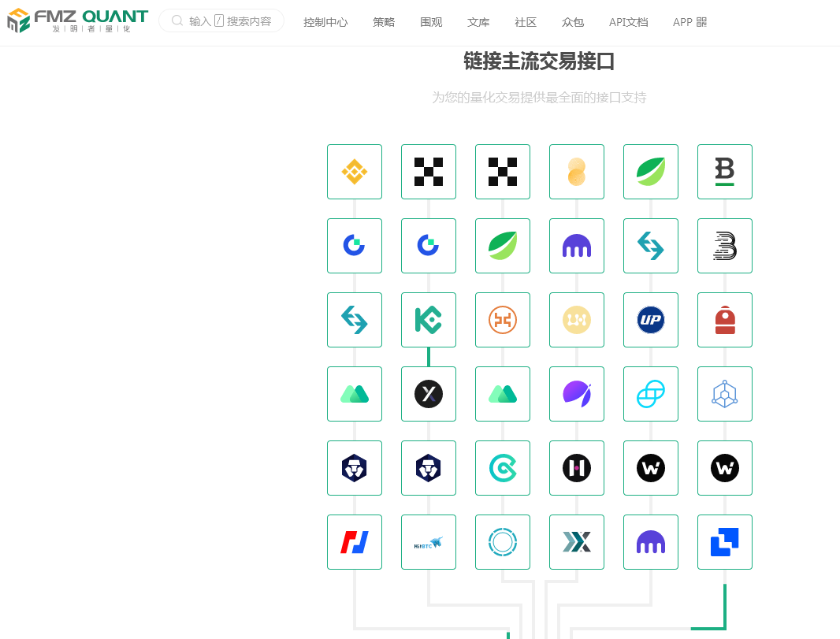Go home via the FMZ Quant logo

click(78, 20)
